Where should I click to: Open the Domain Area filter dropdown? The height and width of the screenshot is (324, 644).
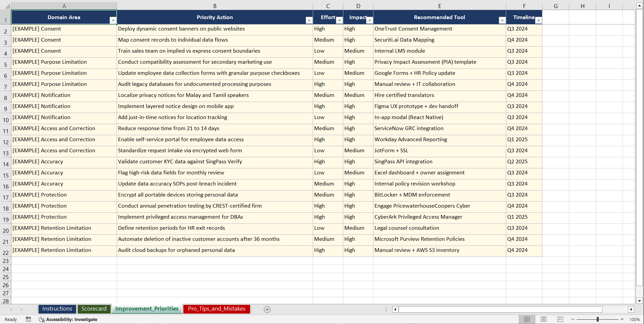pos(114,20)
